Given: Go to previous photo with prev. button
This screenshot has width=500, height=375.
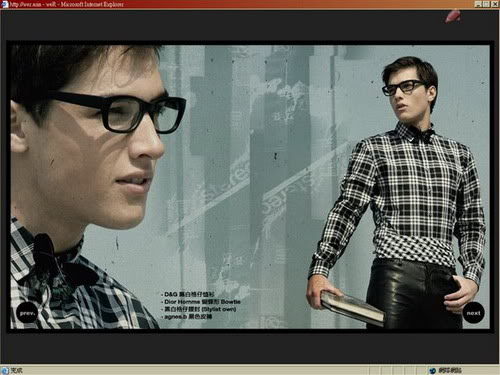Looking at the screenshot, I should [x=27, y=313].
